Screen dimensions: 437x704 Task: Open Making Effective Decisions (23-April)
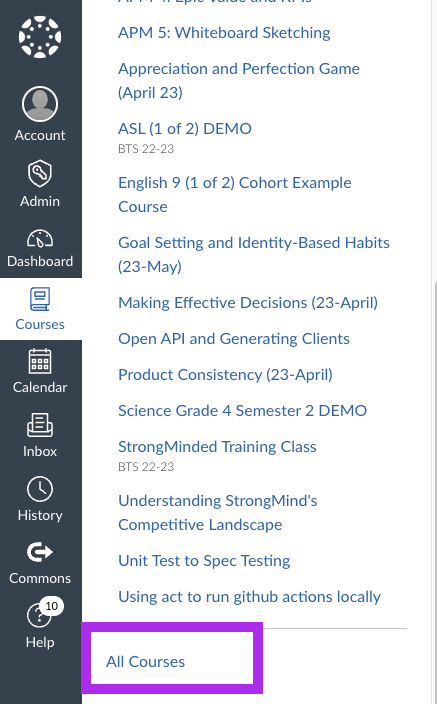coord(248,303)
